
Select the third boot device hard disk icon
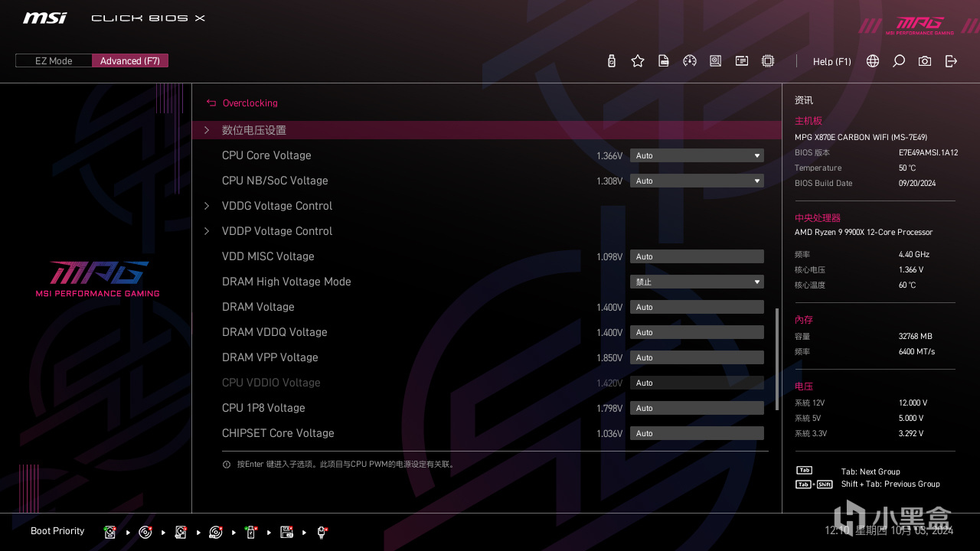[x=181, y=532]
